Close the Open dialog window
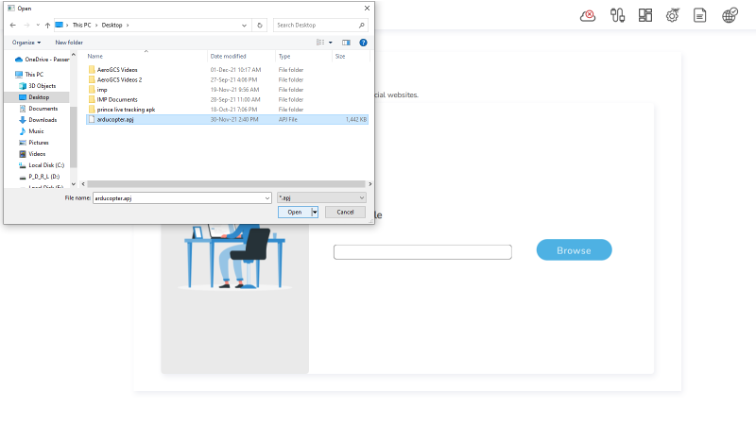756x426 pixels. [367, 8]
